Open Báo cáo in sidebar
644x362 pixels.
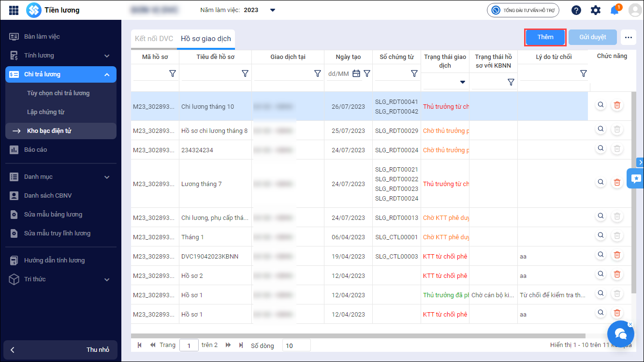pos(60,150)
